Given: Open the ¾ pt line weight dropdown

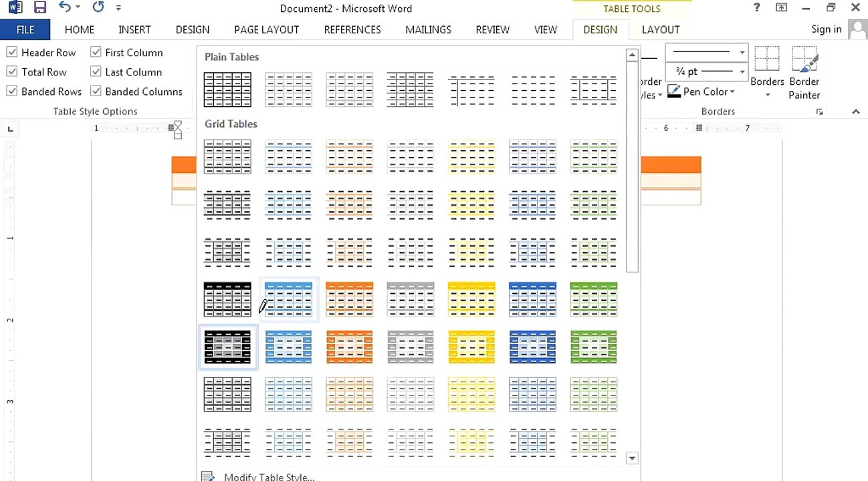Looking at the screenshot, I should (742, 71).
